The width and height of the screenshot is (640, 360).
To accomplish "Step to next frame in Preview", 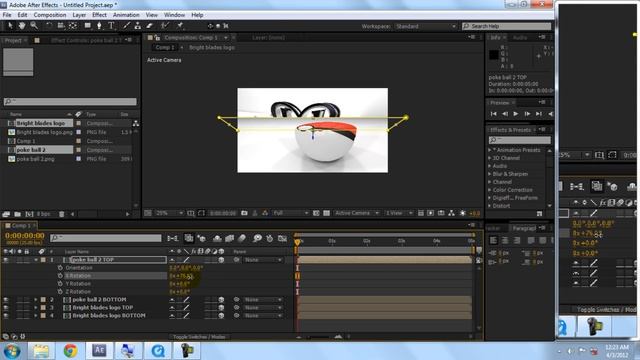I will pos(527,114).
